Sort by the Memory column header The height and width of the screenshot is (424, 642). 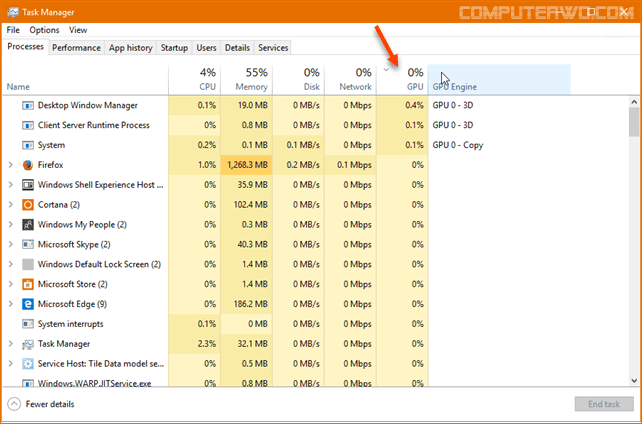[x=247, y=80]
